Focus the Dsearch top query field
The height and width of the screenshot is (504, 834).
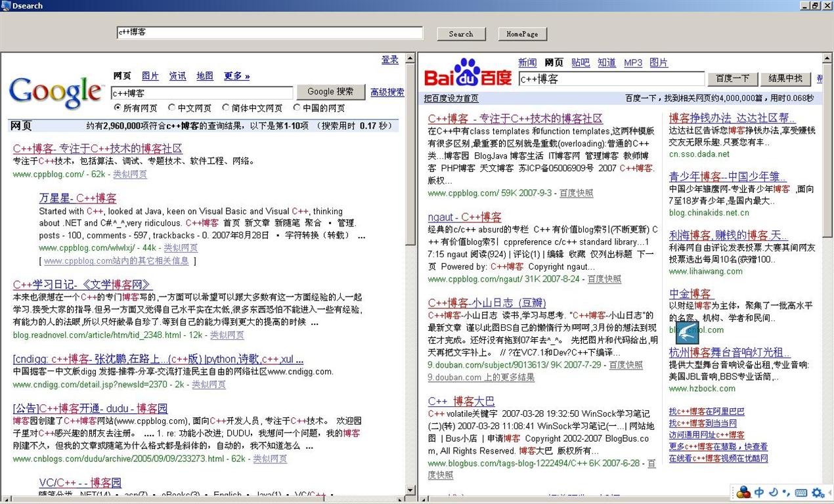(270, 32)
